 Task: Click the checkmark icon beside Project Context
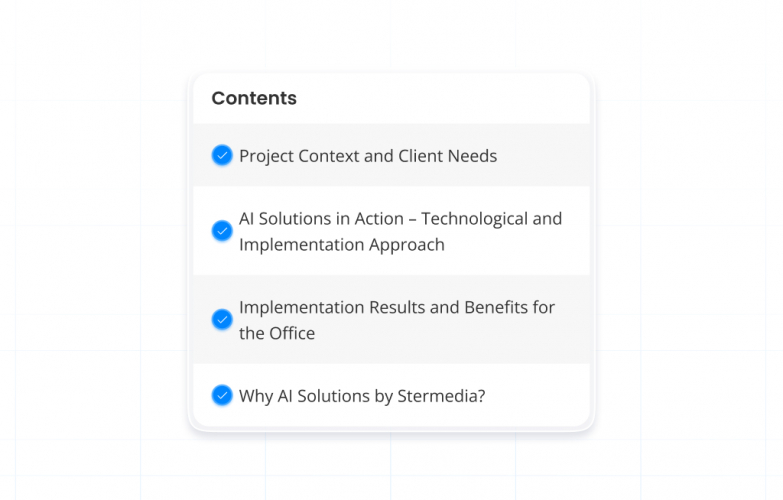pos(222,155)
